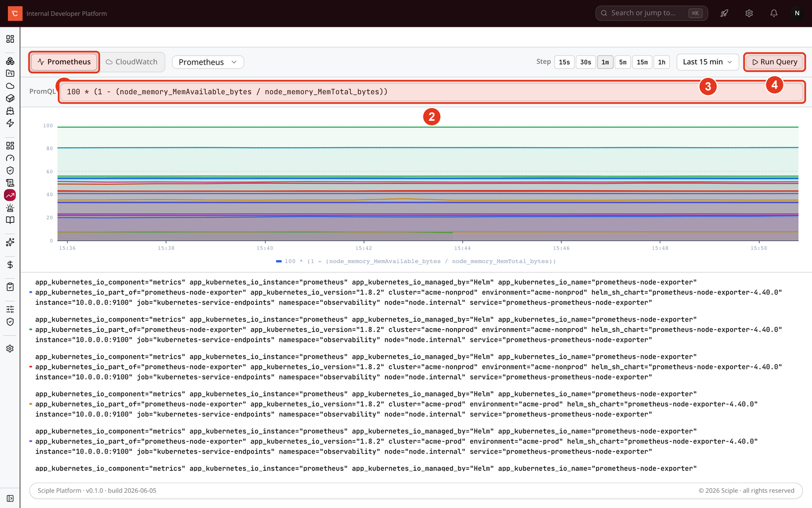Open the Last 15 min time range dropdown
Viewport: 812px width, 508px height.
708,62
